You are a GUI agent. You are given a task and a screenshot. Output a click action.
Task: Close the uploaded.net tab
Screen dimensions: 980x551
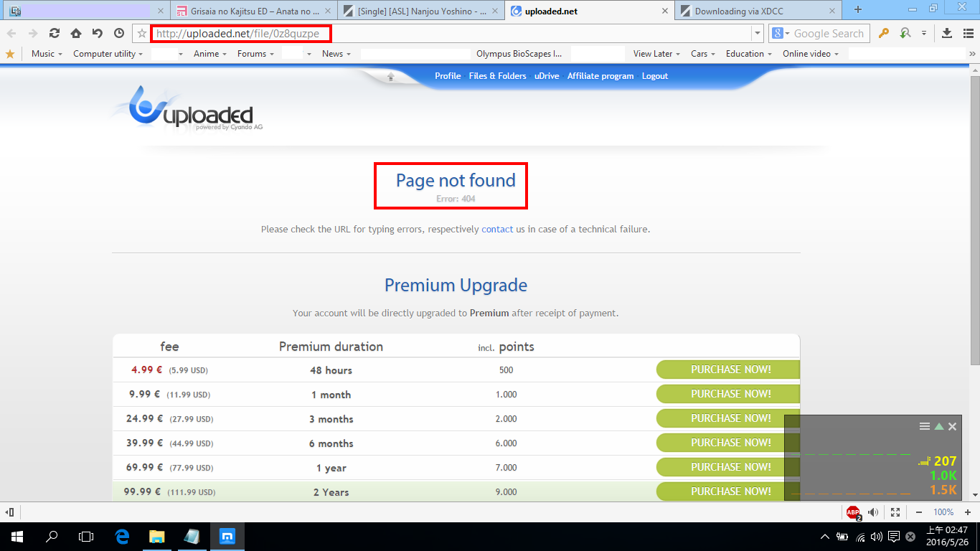click(x=664, y=11)
